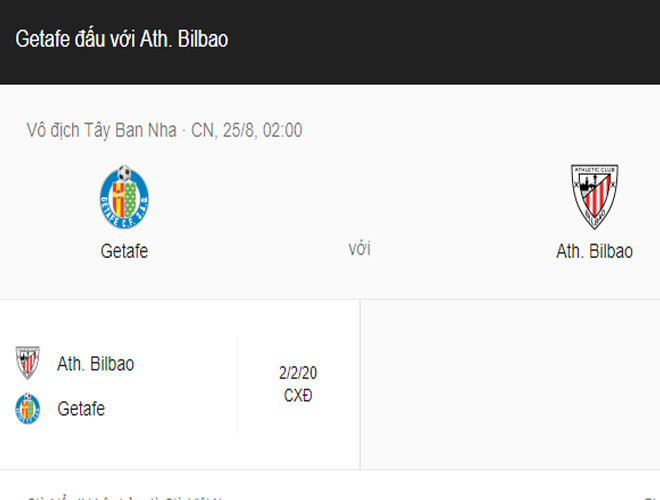The width and height of the screenshot is (660, 500).
Task: Click the 'với' label between teams
Action: coord(359,249)
